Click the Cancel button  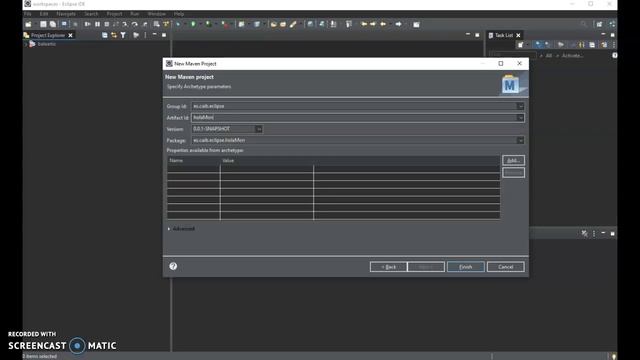coord(506,267)
